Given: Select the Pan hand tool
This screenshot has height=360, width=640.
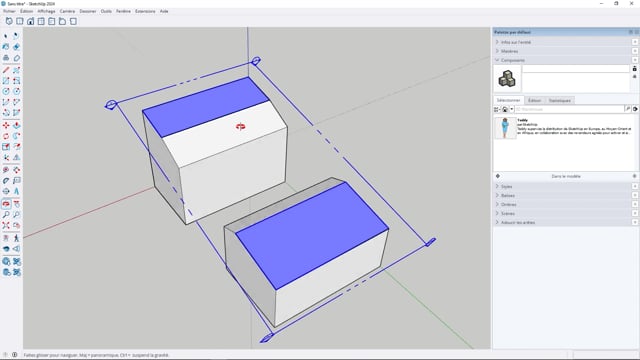Looking at the screenshot, I should tap(16, 204).
